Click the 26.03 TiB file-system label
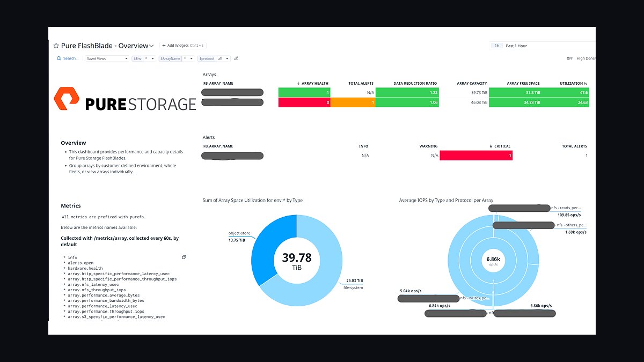 353,284
